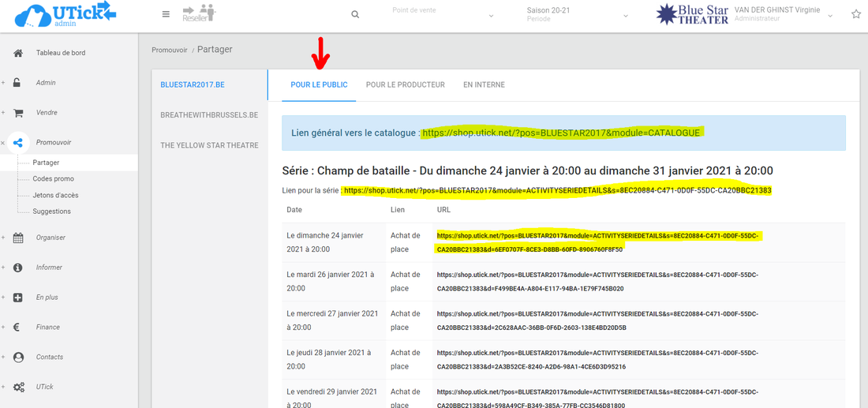Click the search magnifier icon
This screenshot has width=868, height=408.
pyautogui.click(x=355, y=15)
